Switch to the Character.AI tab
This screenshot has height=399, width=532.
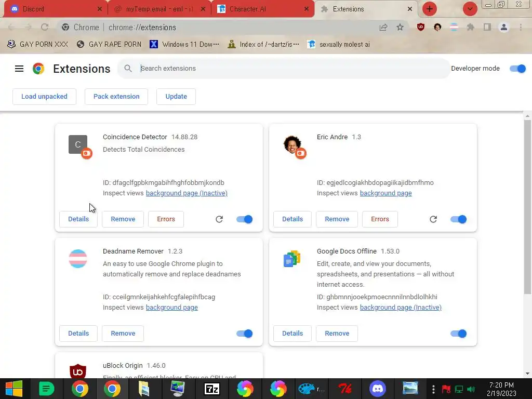coord(262,9)
